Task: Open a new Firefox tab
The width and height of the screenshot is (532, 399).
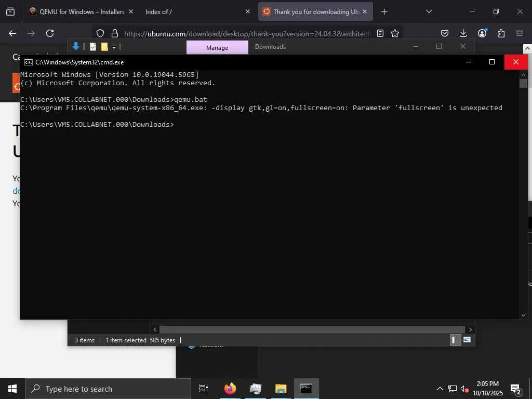Action: click(x=384, y=12)
